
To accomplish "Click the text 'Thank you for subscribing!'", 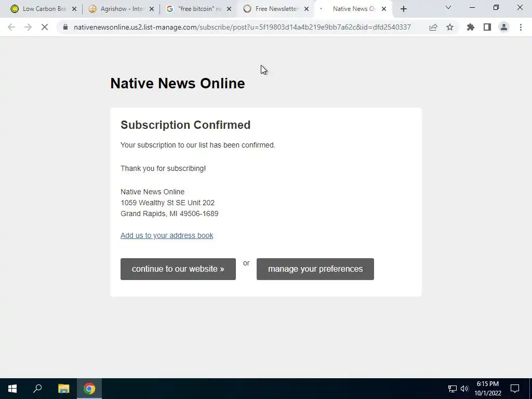I will pyautogui.click(x=163, y=168).
